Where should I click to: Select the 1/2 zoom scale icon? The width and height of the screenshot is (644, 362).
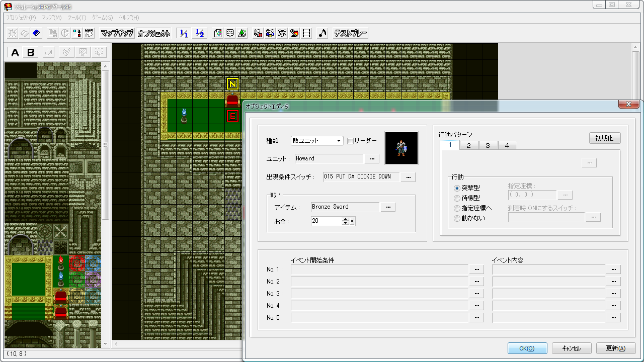(x=200, y=34)
